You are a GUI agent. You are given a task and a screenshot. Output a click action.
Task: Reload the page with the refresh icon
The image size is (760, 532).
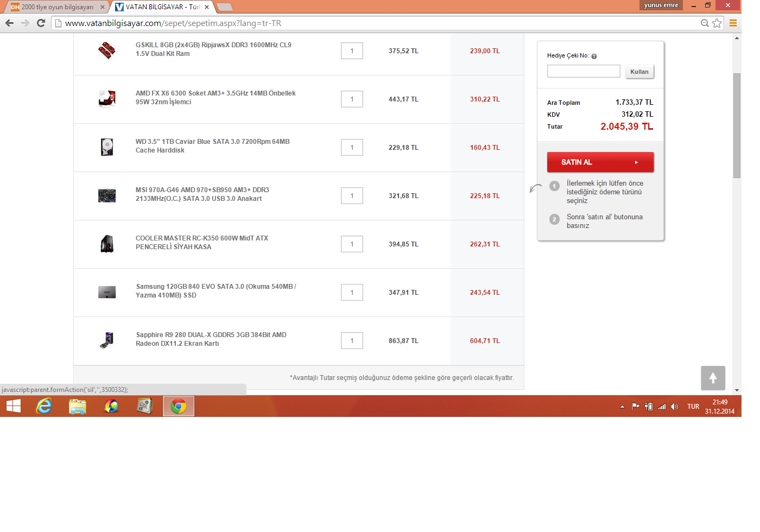tap(41, 23)
